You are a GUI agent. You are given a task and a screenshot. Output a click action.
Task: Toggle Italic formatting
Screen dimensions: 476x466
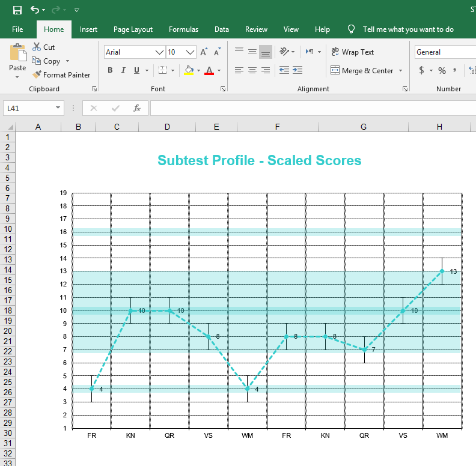[x=123, y=70]
